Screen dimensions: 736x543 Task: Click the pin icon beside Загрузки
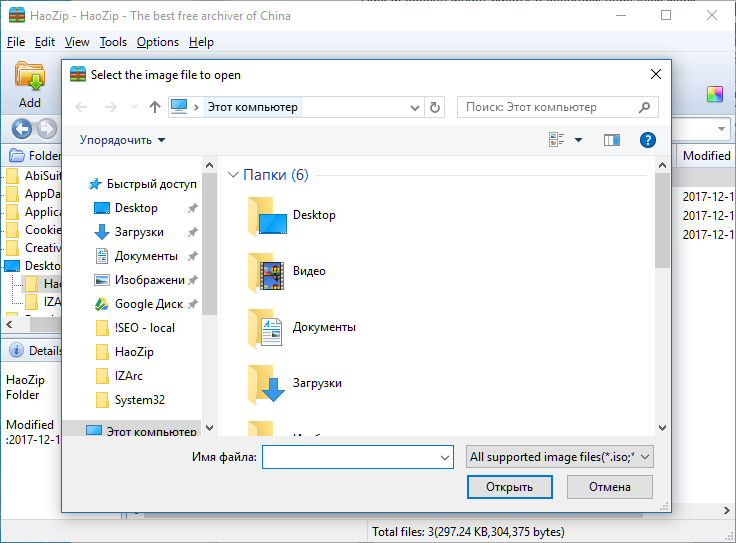coord(193,232)
